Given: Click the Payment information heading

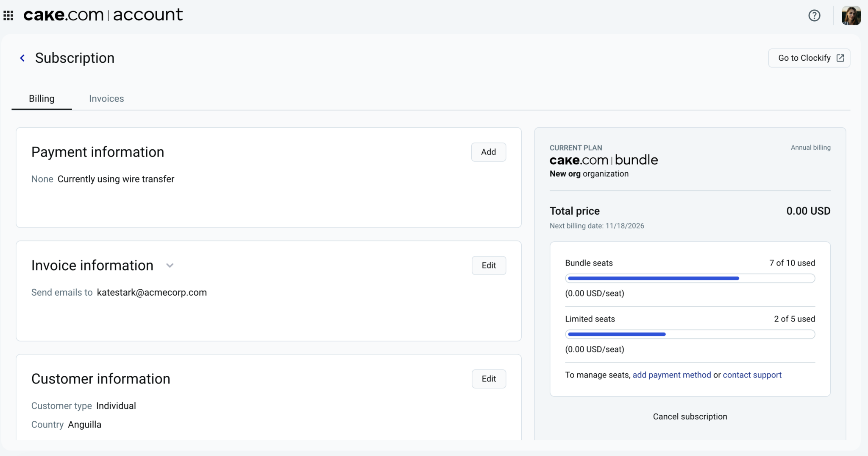Looking at the screenshot, I should (97, 152).
